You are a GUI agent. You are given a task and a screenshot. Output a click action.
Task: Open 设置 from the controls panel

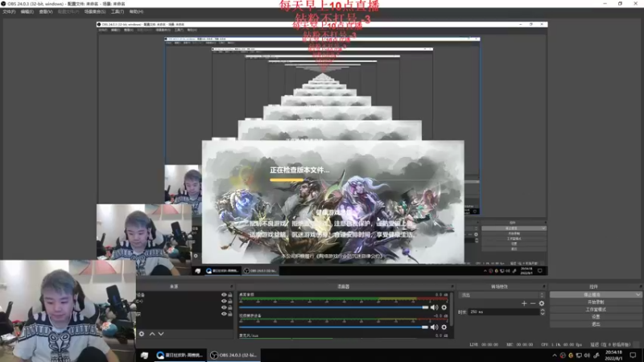click(596, 317)
